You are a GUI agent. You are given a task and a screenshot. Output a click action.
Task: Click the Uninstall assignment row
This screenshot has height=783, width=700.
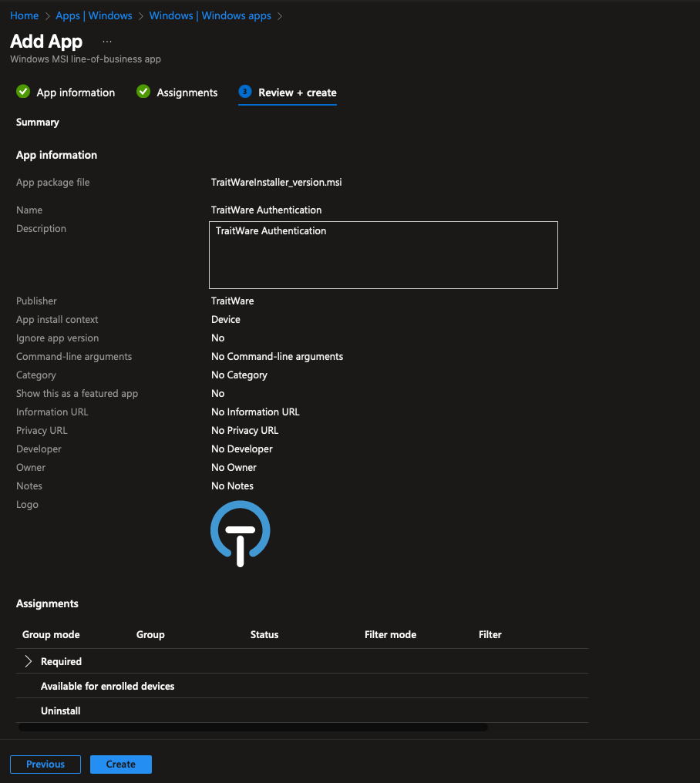tap(301, 711)
